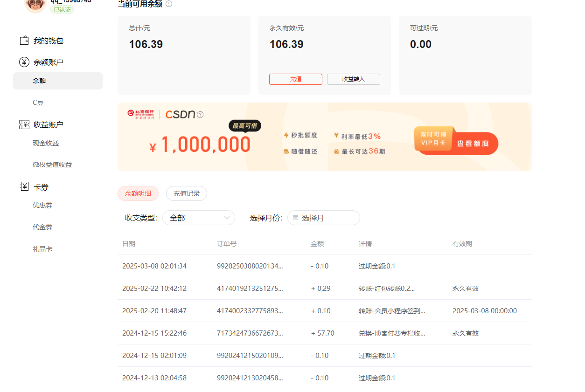Select the 收益账户 earnings icon
The width and height of the screenshot is (585, 392).
click(24, 124)
